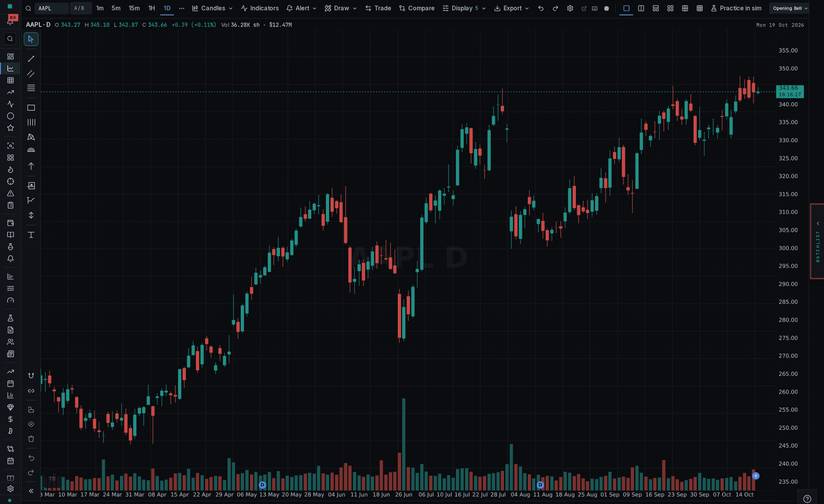Switch to four-chart grid layout
Viewport: 824px width, 504px height.
(670, 8)
